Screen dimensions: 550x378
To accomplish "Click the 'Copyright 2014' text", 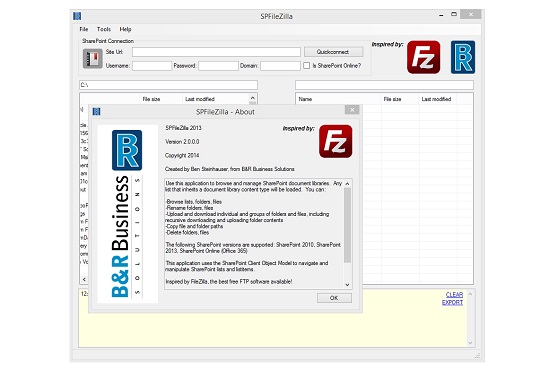I will tap(182, 155).
